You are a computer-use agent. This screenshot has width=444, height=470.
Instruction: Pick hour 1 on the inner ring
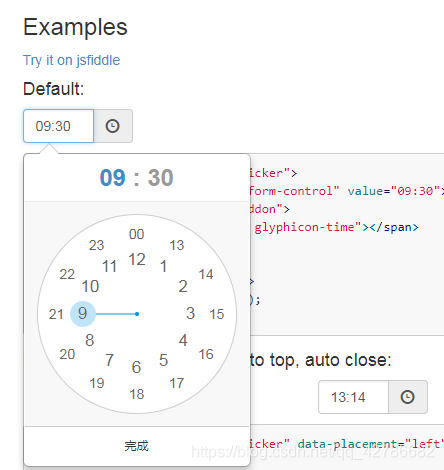[x=163, y=266]
